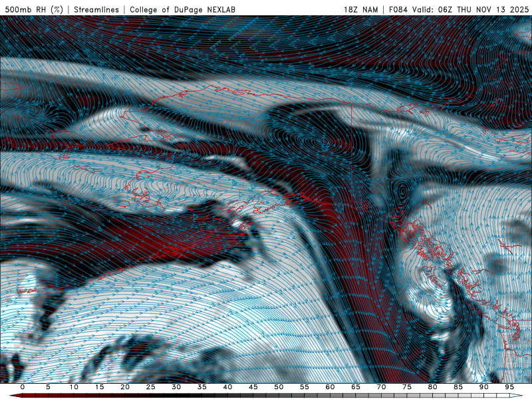Screen dimensions: 532x399
Task: Click the '60' label on the color scale
Action: [x=330, y=387]
